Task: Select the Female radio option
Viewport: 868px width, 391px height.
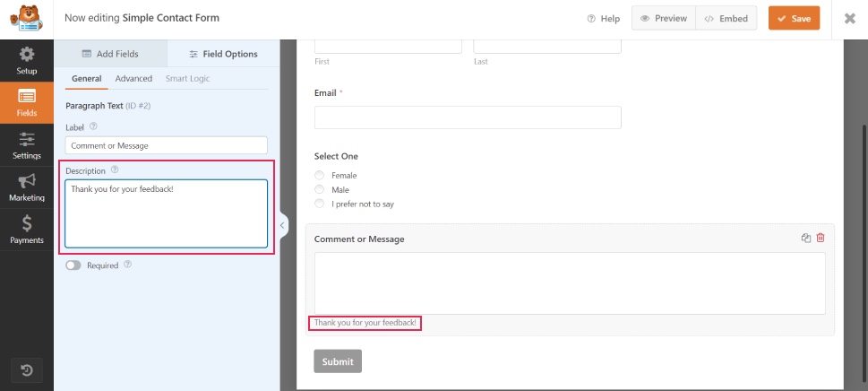Action: point(320,176)
